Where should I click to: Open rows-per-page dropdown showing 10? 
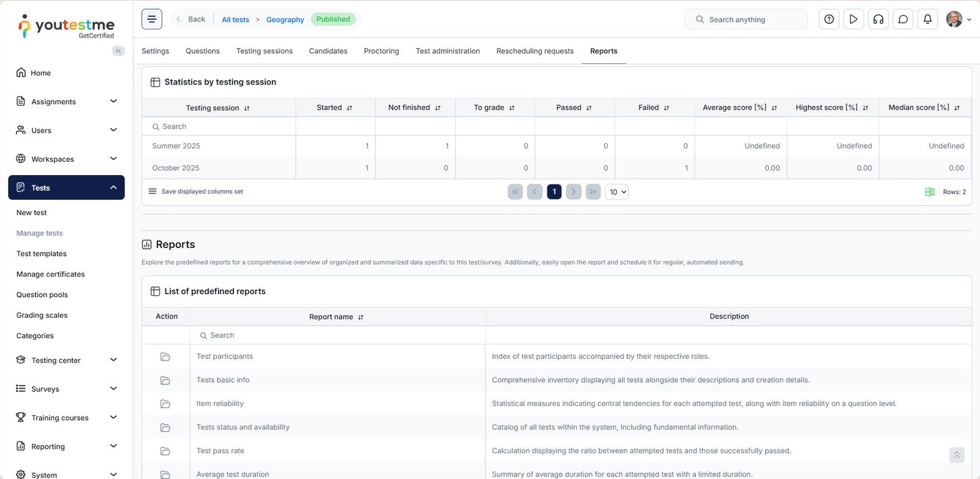pyautogui.click(x=617, y=192)
